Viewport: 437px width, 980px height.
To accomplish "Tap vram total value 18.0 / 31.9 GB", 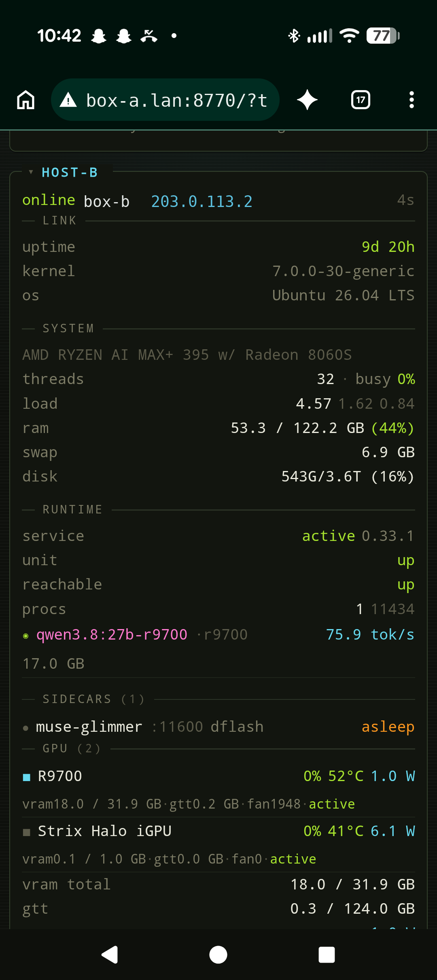I will tap(352, 884).
